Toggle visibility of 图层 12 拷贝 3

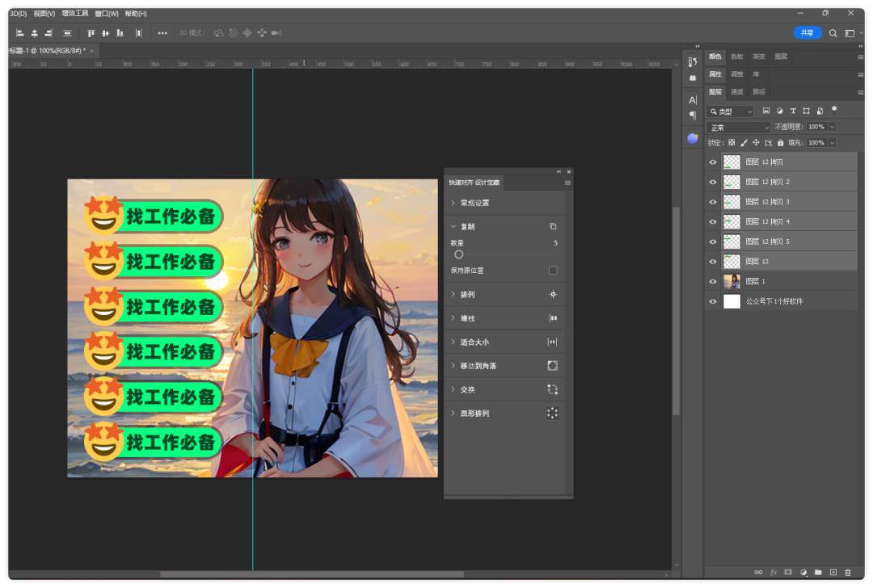tap(713, 202)
